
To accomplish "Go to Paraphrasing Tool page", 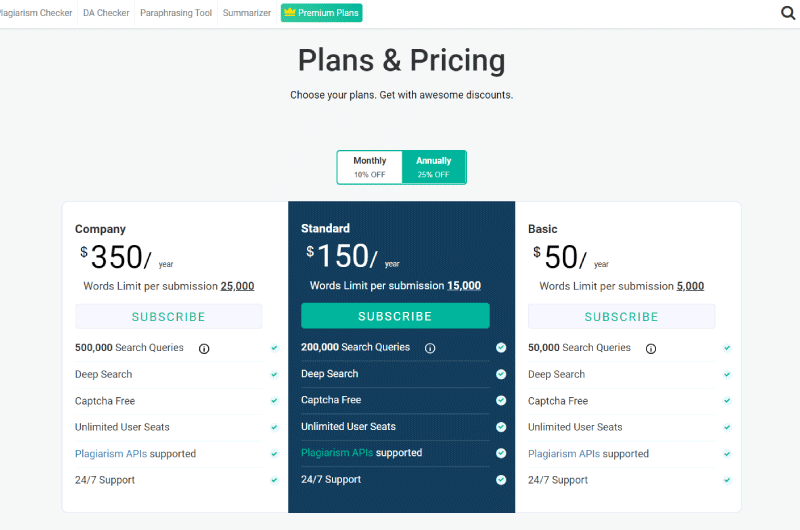I will (x=176, y=13).
